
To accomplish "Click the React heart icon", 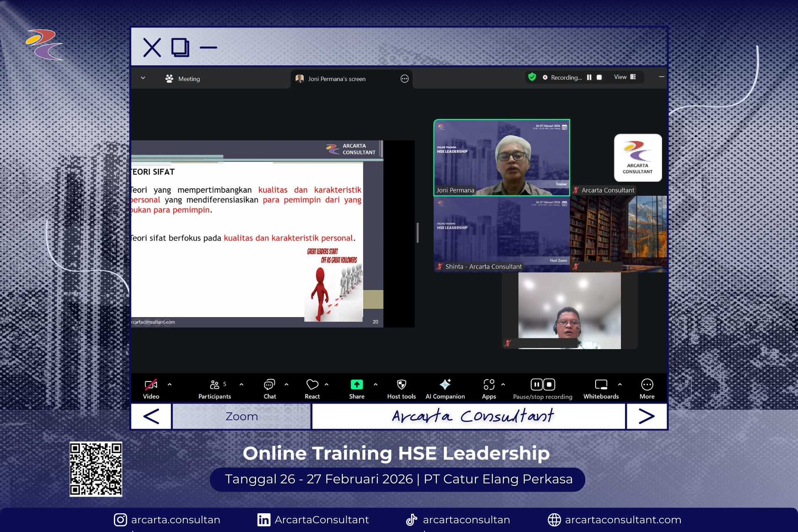I will [x=312, y=385].
